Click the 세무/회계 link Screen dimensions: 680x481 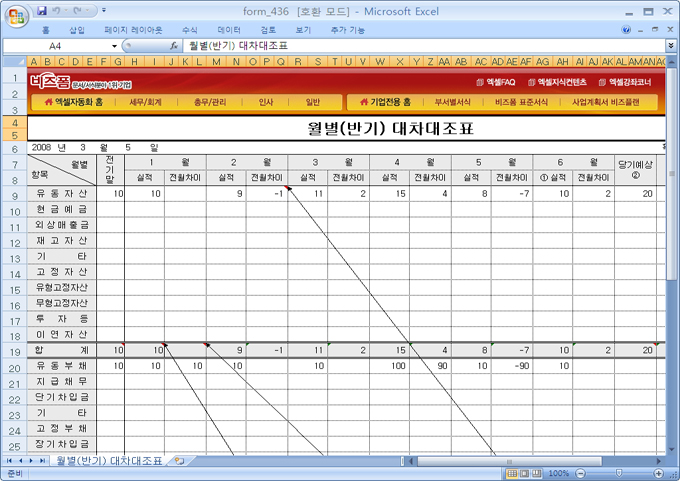[x=145, y=102]
